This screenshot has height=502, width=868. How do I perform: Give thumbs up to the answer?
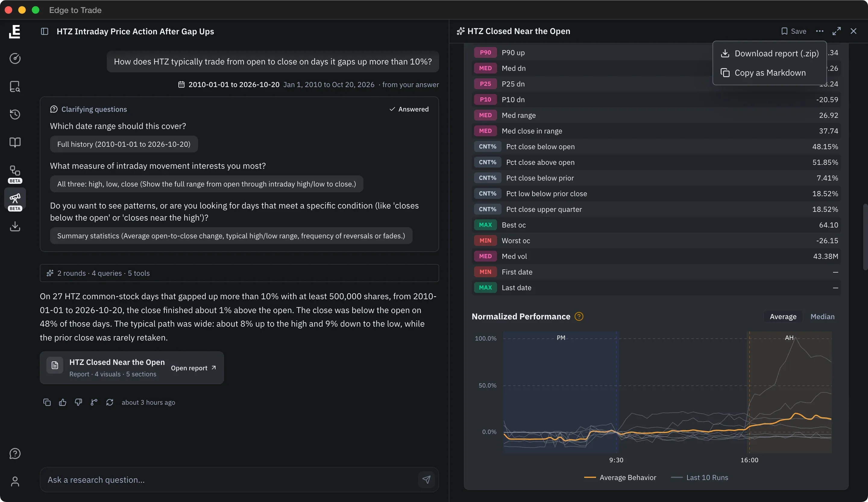[x=63, y=402]
